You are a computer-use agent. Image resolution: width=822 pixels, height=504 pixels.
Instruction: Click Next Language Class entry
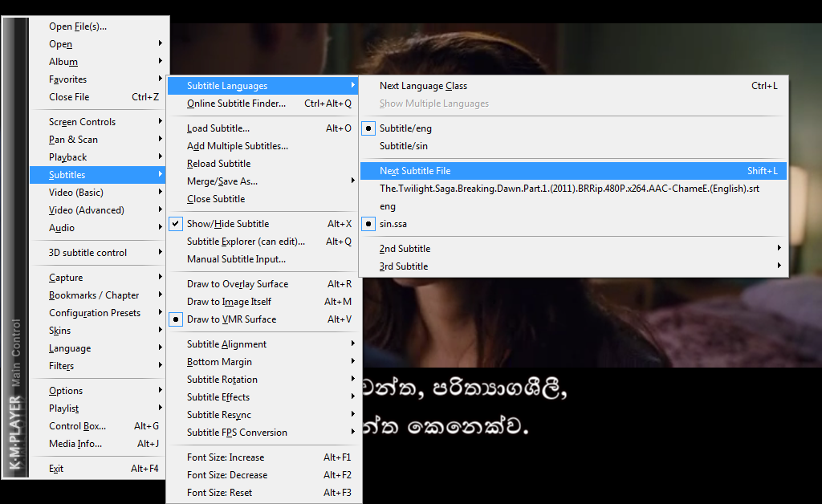(x=573, y=86)
